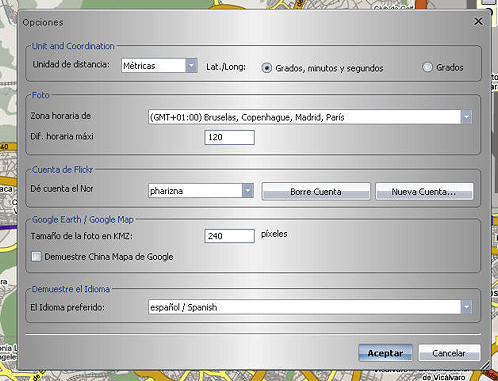
Task: Click the 'El Idioma preferido:' label
Action: pos(67,307)
